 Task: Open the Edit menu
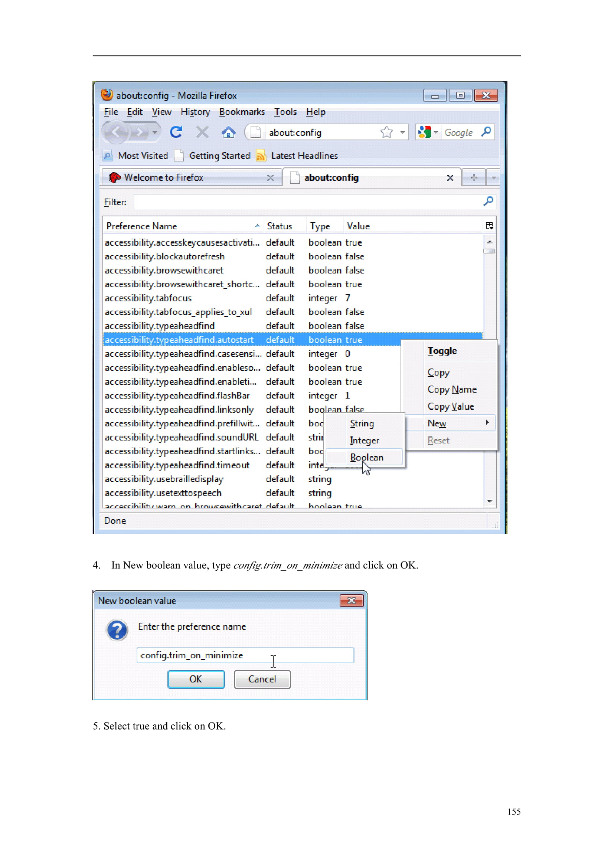click(135, 112)
